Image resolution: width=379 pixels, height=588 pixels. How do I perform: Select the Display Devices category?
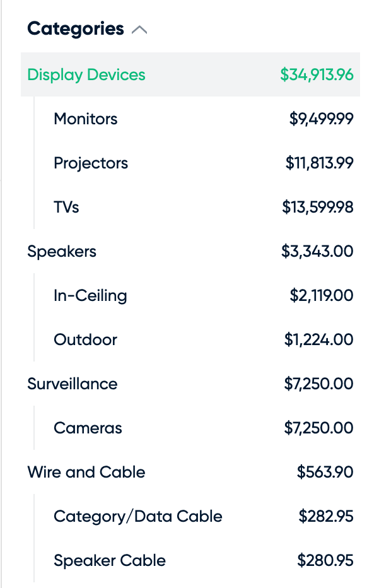190,74
